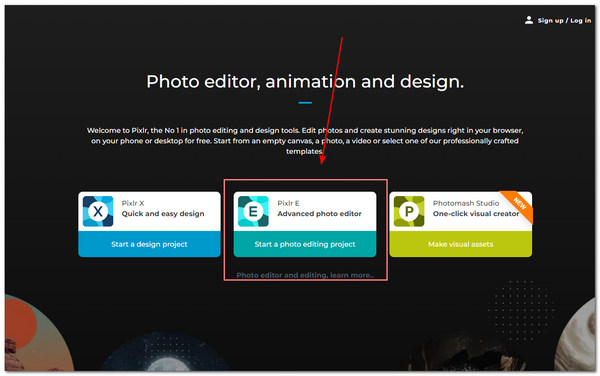
Task: Click the Pixlr E logo icon
Action: [253, 211]
